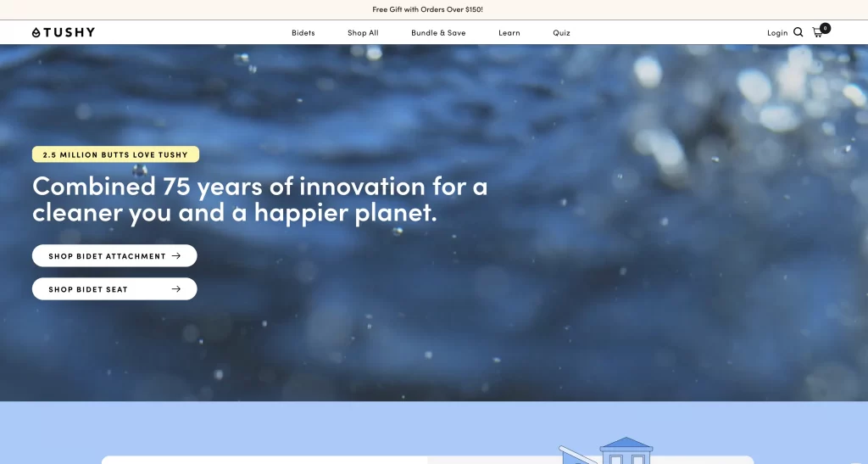Viewport: 868px width, 464px height.
Task: Click the Login link
Action: pyautogui.click(x=777, y=33)
